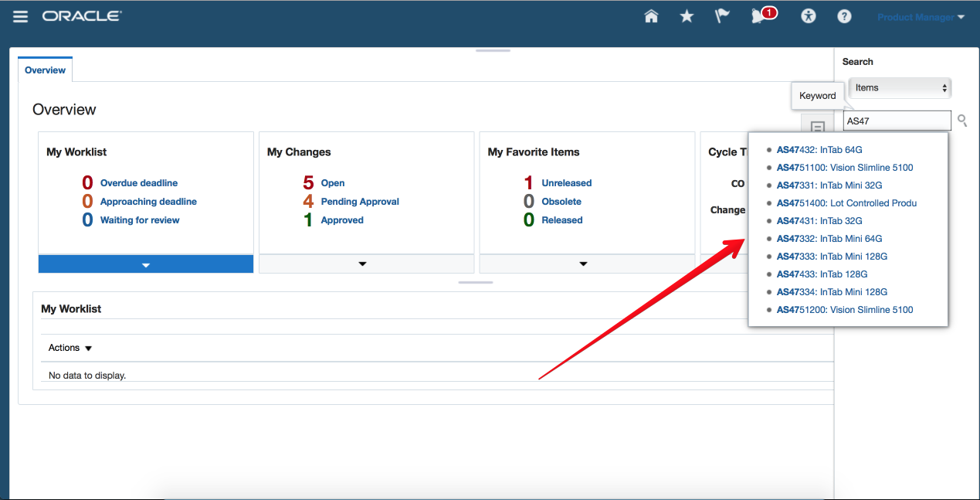Viewport: 980px width, 500px height.
Task: Open the Open changes link
Action: click(x=333, y=183)
